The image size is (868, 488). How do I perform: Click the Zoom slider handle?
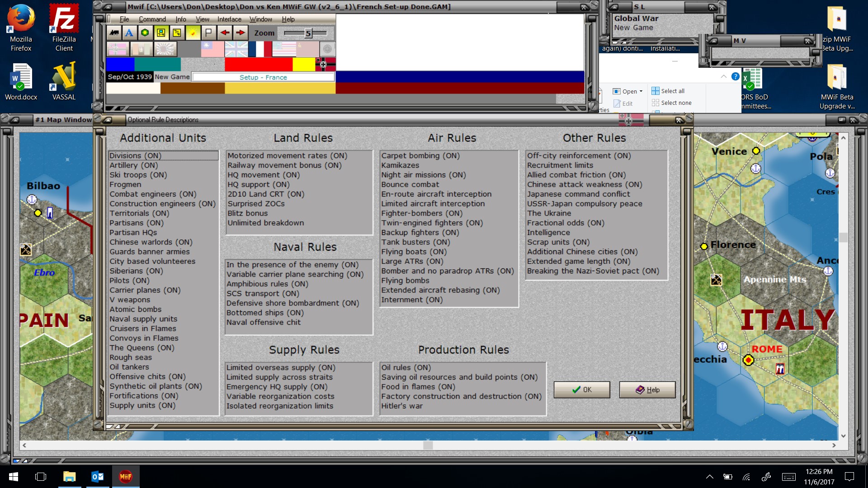[x=308, y=33]
